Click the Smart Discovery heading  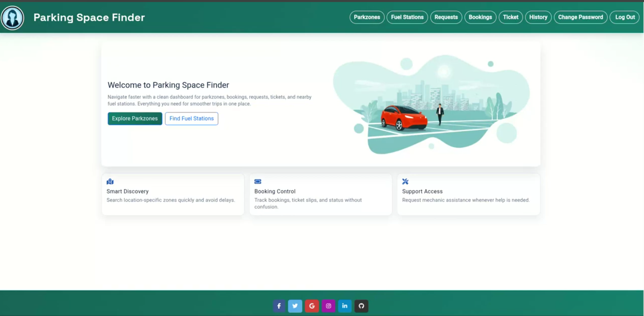(x=128, y=191)
